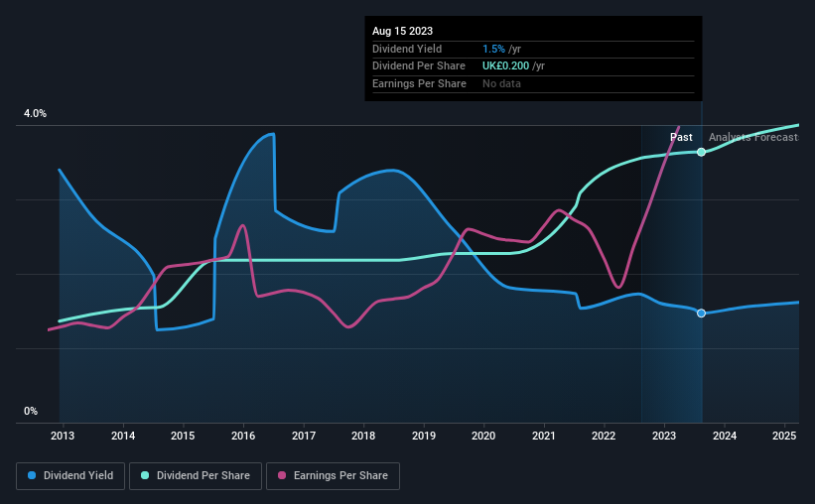Click the 2015 x-axis label
Viewport: 815px width, 504px height.
(183, 436)
